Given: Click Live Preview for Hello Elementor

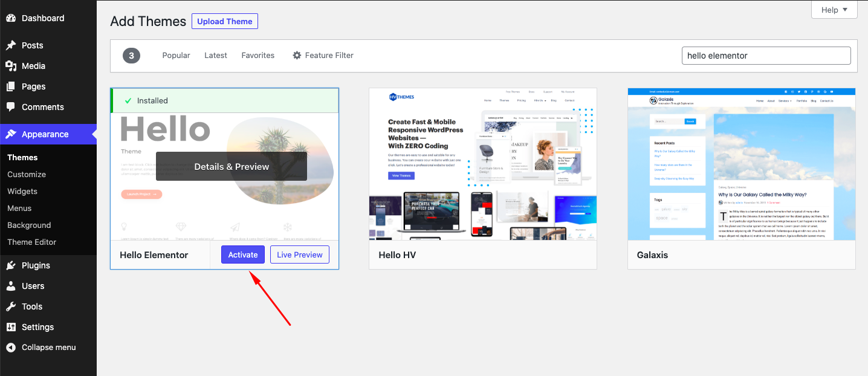Looking at the screenshot, I should (x=300, y=254).
